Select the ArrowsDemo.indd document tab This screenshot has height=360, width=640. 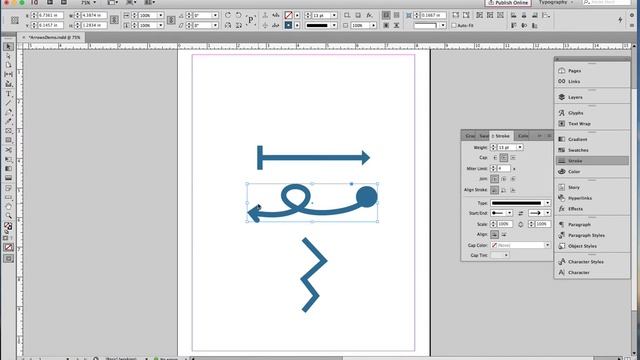pos(55,37)
